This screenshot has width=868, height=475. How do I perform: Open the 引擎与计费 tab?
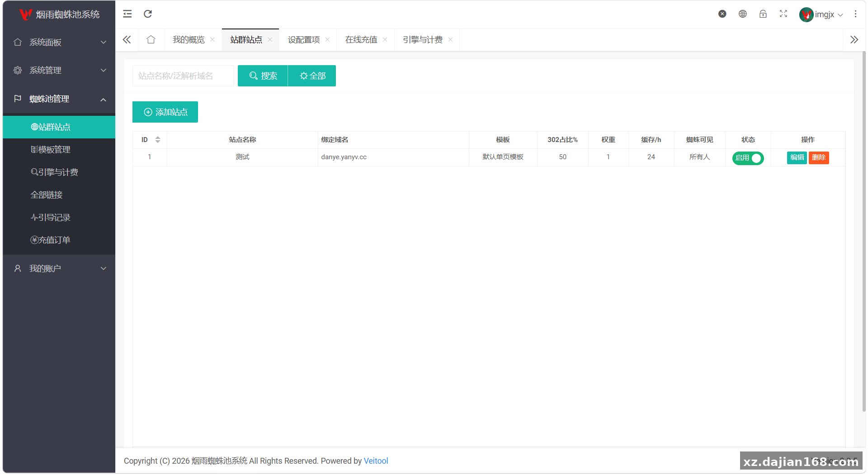423,40
